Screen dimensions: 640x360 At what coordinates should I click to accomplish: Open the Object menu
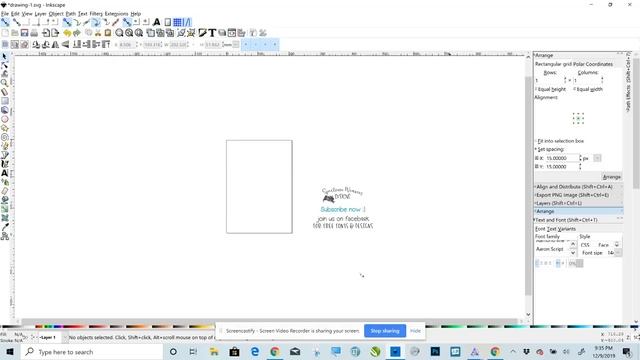(x=56, y=14)
